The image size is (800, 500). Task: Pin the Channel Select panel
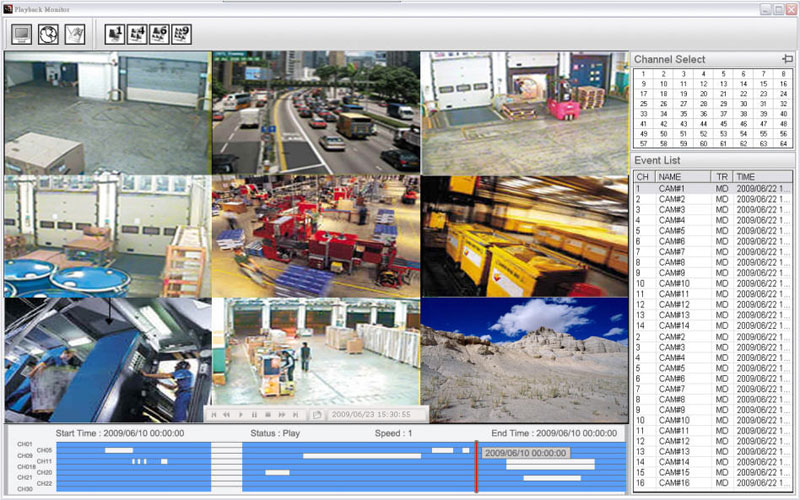tap(787, 59)
